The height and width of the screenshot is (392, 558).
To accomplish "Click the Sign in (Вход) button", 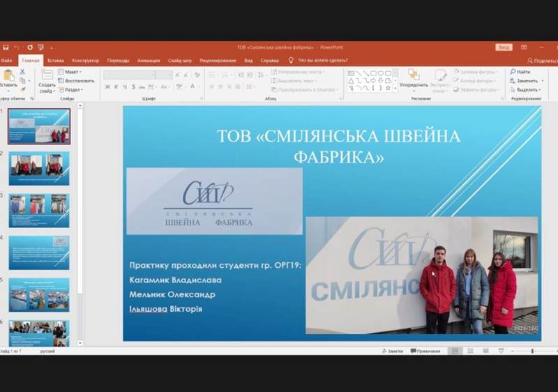I will coord(504,47).
